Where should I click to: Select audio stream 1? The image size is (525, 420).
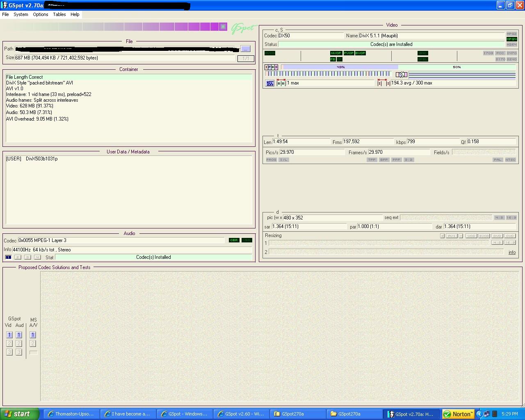pos(8,258)
